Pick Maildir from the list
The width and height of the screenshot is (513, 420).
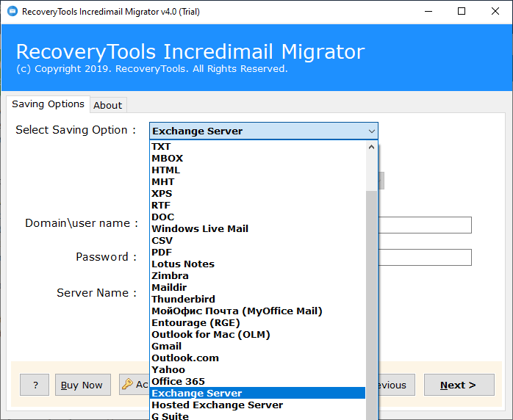[x=257, y=288]
